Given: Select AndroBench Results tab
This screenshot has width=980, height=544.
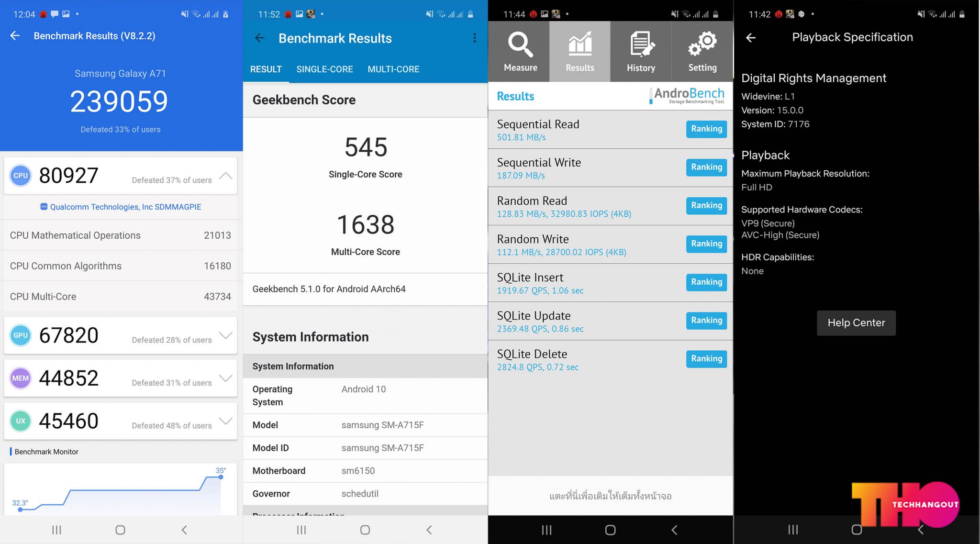Looking at the screenshot, I should [x=580, y=52].
